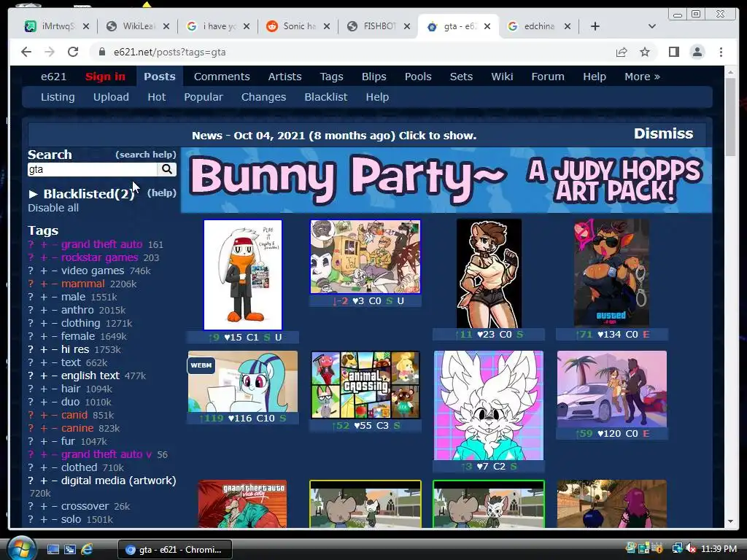Click the share page icon in address bar
Screen dimensions: 747x560
pos(622,52)
